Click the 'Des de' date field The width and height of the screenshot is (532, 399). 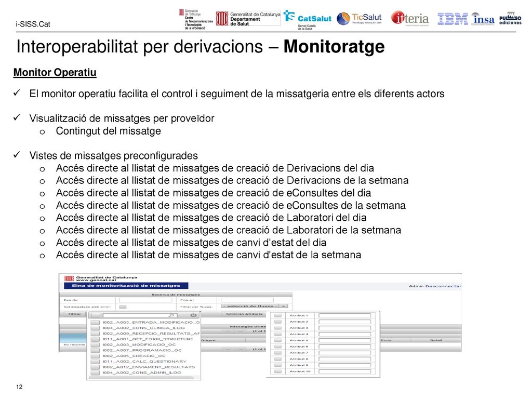[x=145, y=300]
